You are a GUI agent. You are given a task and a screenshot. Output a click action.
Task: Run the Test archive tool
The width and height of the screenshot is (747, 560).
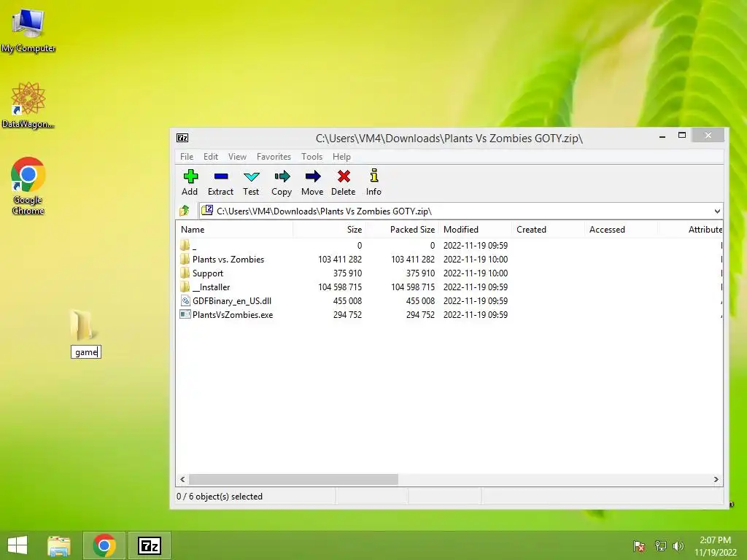251,182
